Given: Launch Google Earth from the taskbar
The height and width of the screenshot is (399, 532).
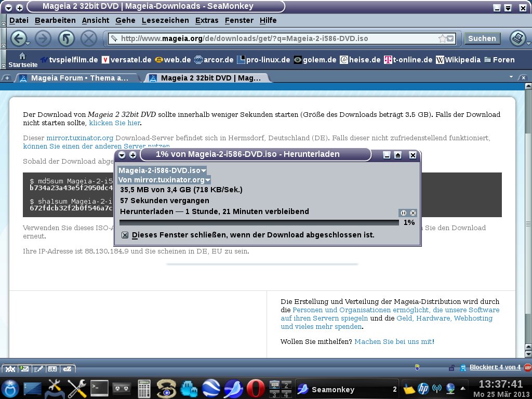Looking at the screenshot, I should [x=211, y=389].
